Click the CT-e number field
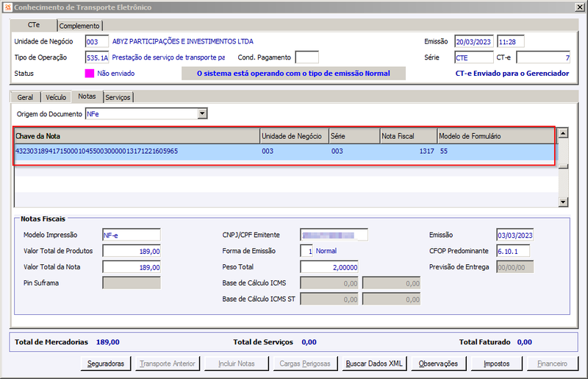Viewport: 588px width, 379px height. pos(543,57)
